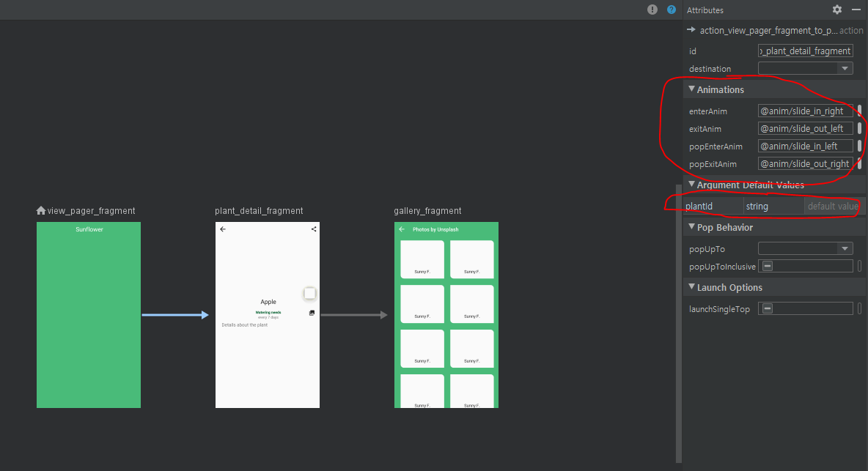Open Attributes panel settings gear

(x=837, y=10)
